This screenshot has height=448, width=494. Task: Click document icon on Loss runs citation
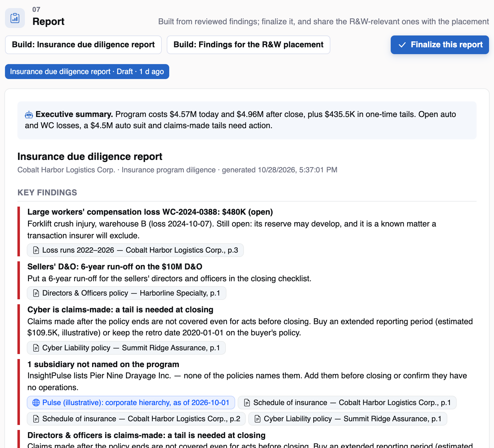click(x=36, y=250)
